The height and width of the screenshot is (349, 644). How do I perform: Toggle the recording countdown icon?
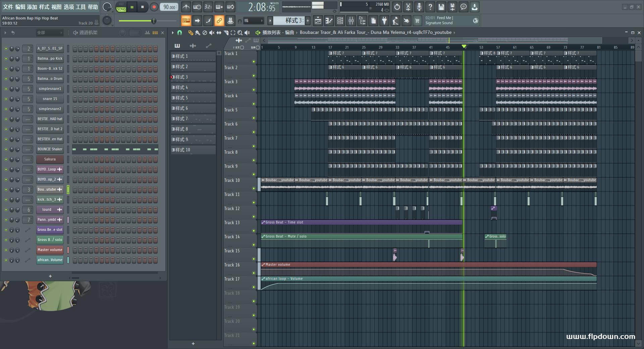pos(208,7)
